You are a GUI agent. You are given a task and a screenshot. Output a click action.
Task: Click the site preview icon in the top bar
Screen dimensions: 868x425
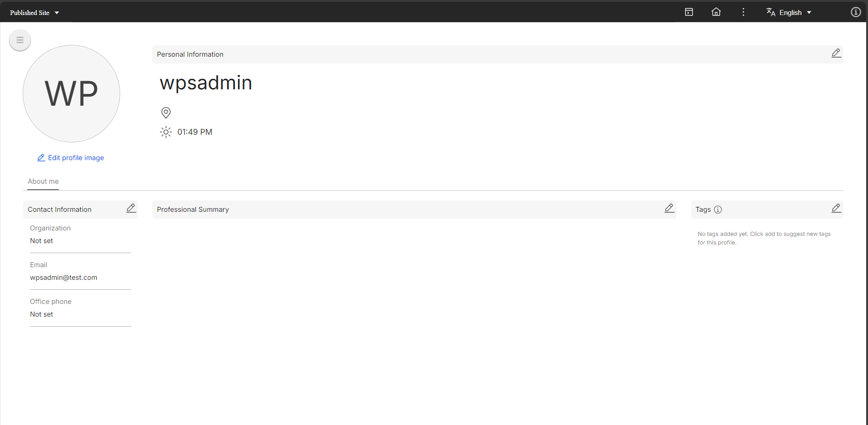click(x=688, y=12)
